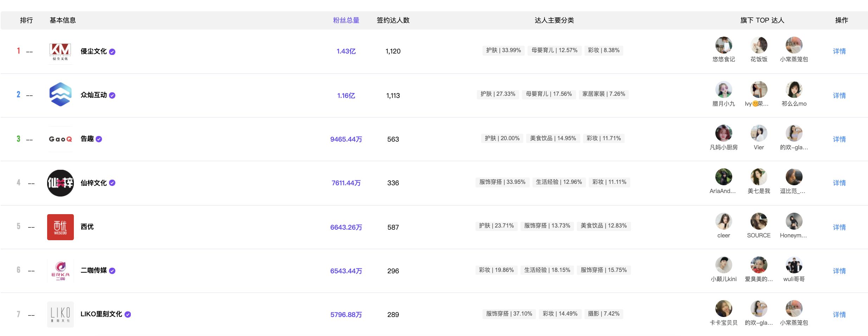View 腊月小九 influencer avatar

pos(723,89)
